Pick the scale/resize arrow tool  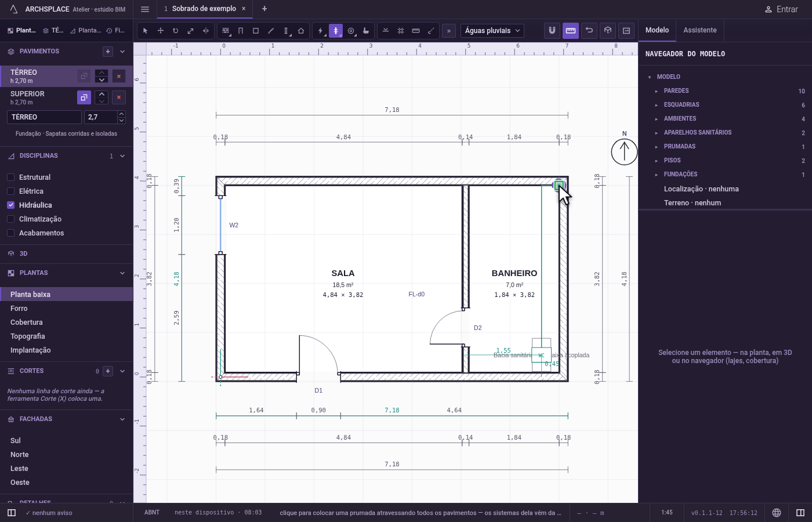[x=190, y=31]
